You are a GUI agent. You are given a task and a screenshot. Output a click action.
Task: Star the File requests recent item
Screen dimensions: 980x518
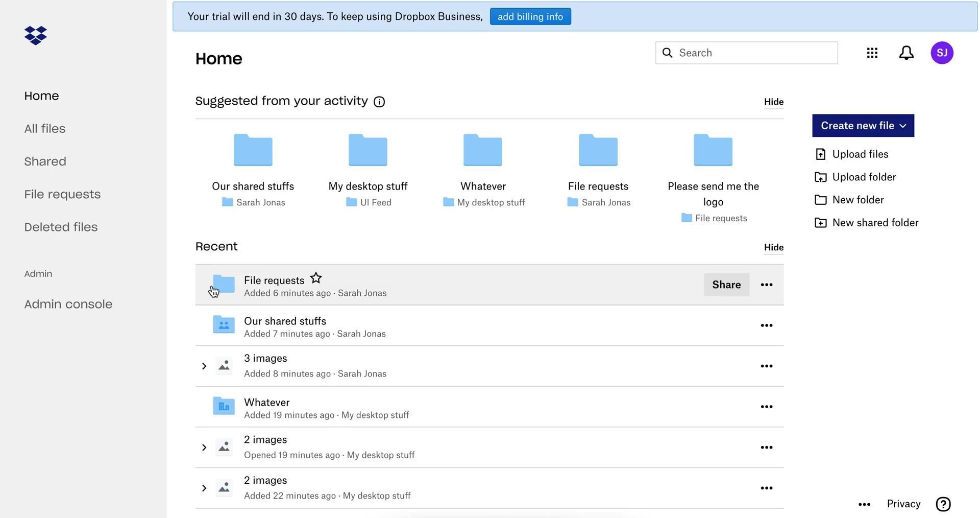pos(316,278)
